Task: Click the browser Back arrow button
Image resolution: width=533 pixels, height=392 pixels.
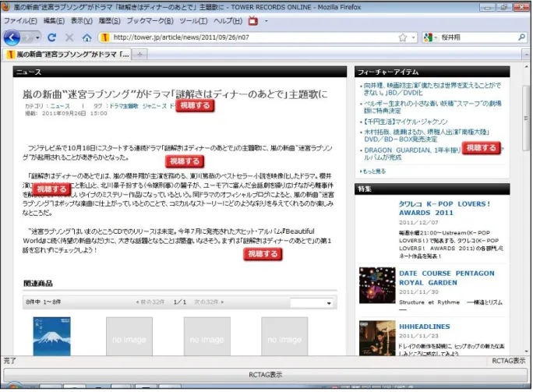Action: tap(12, 37)
